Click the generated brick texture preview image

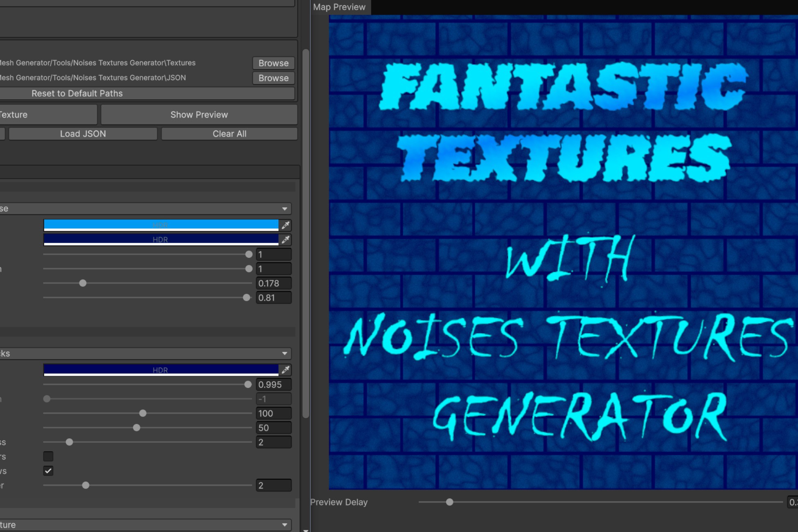point(563,252)
